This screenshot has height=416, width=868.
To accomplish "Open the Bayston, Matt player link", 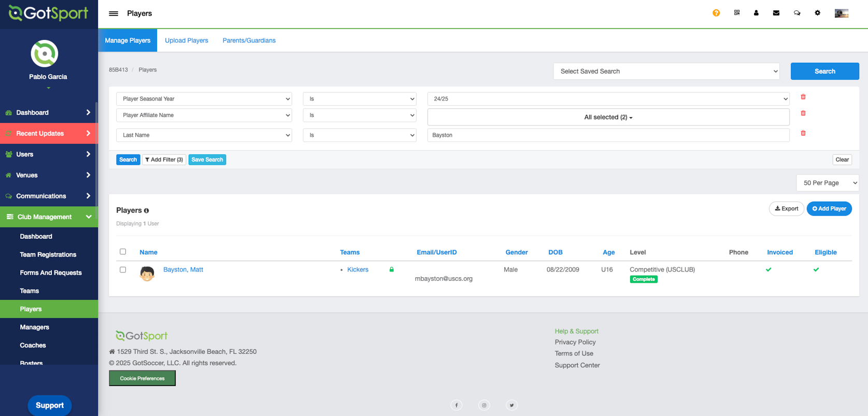I will [183, 269].
